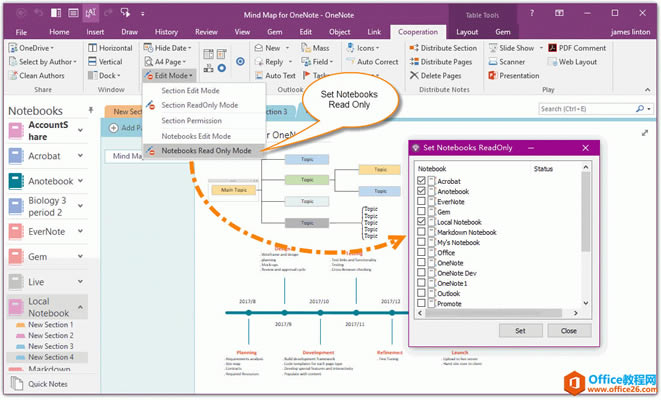The height and width of the screenshot is (400, 661).
Task: Uncheck the Local Notebook checkbox
Action: 421,222
